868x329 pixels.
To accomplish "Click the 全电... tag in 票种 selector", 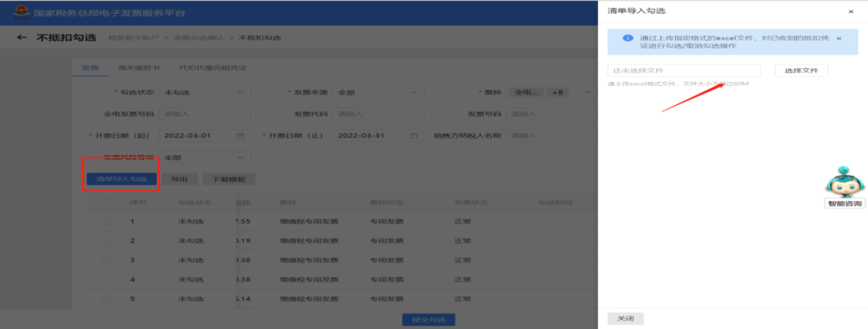I will [526, 92].
